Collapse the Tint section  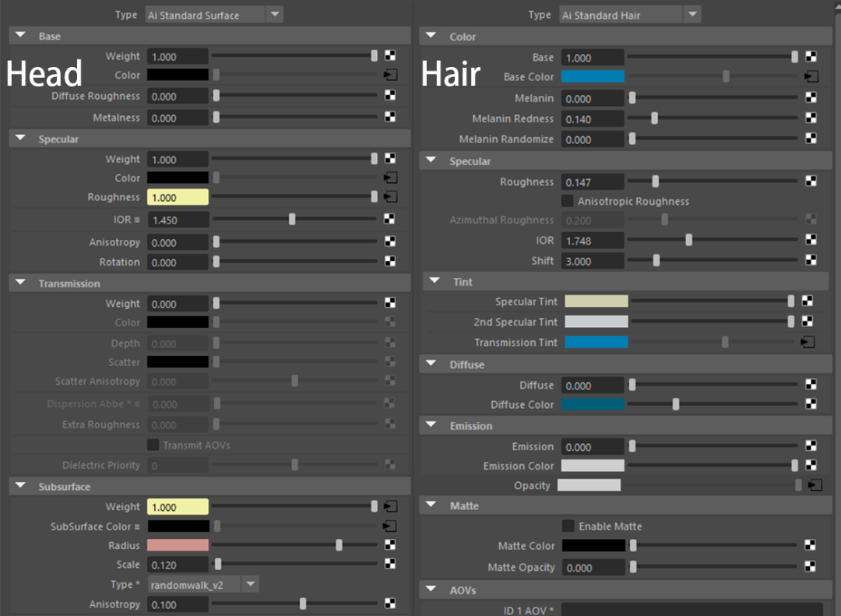point(435,281)
